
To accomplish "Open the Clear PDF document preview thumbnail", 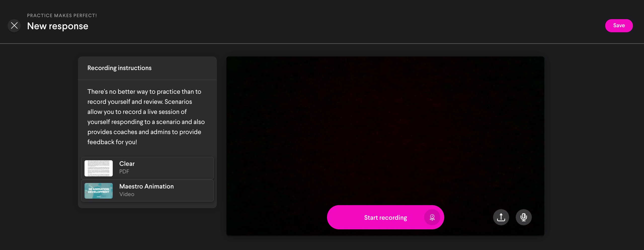I will (98, 168).
